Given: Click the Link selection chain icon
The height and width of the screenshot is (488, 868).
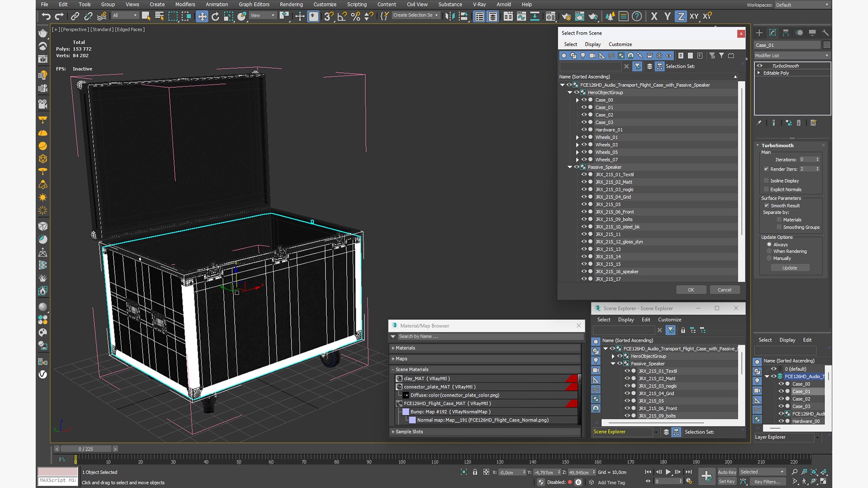Looking at the screenshot, I should 75,16.
